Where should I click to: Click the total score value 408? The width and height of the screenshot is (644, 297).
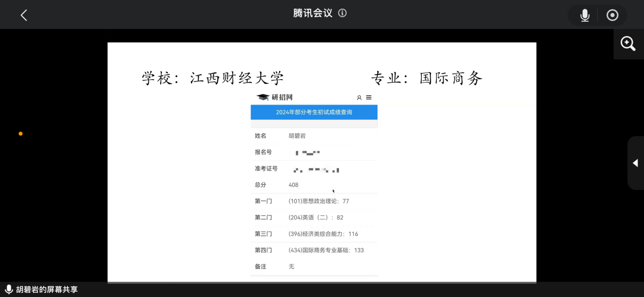[293, 185]
